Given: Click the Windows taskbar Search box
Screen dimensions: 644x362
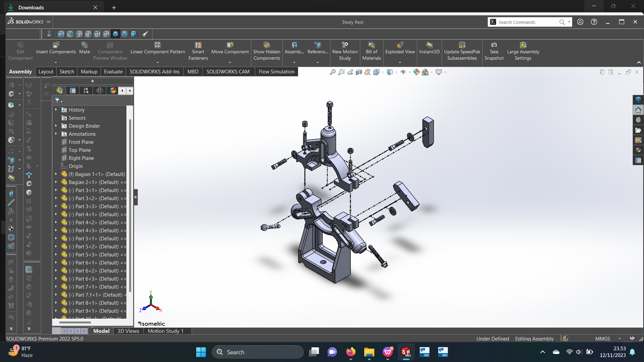Looking at the screenshot, I should [x=258, y=352].
